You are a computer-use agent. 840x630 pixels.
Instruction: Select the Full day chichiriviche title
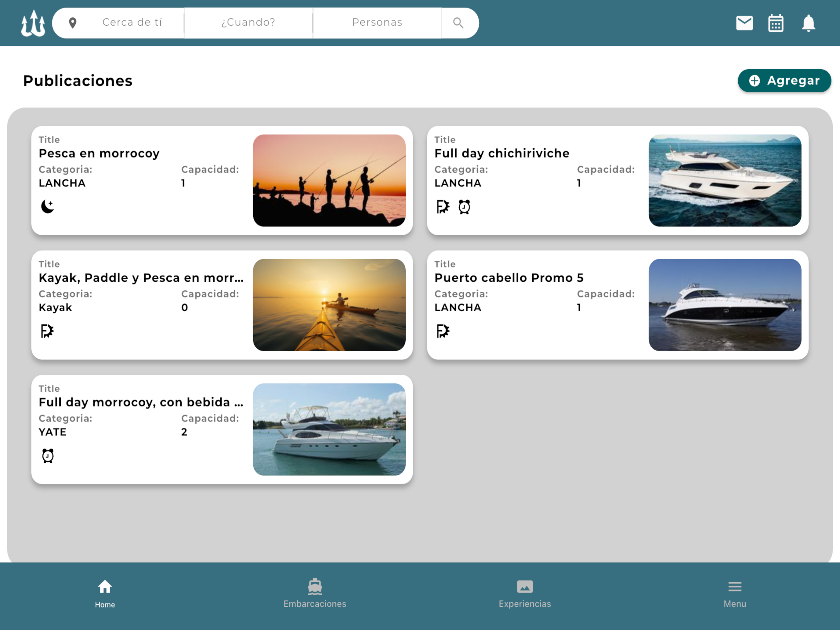coord(502,154)
